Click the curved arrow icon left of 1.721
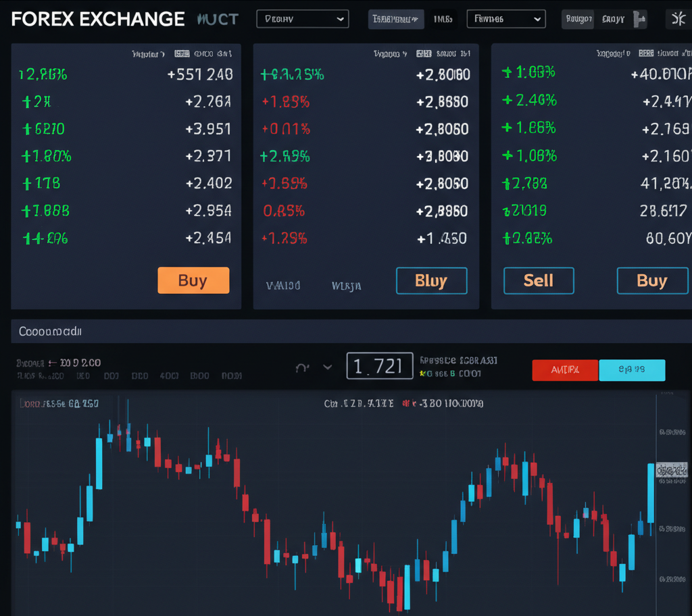Viewport: 692px width, 616px height. click(x=303, y=367)
